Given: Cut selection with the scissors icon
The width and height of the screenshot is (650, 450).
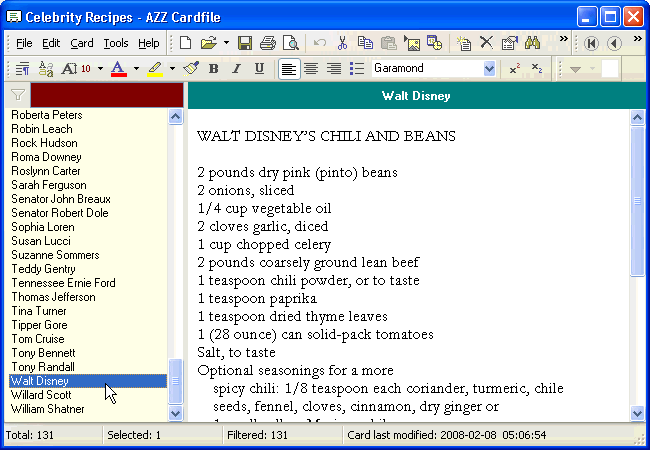Looking at the screenshot, I should 342,43.
